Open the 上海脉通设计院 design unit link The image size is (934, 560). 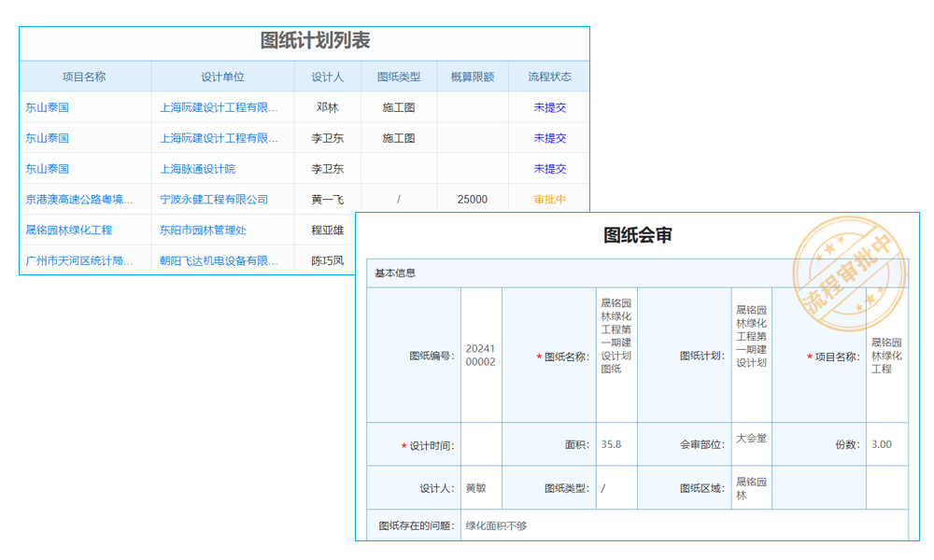point(198,168)
